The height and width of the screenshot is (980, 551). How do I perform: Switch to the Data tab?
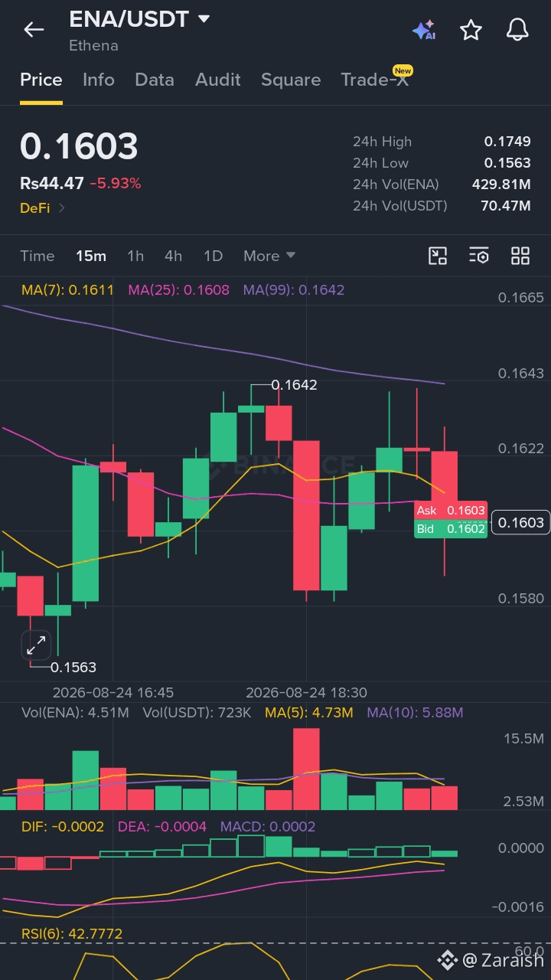coord(155,80)
